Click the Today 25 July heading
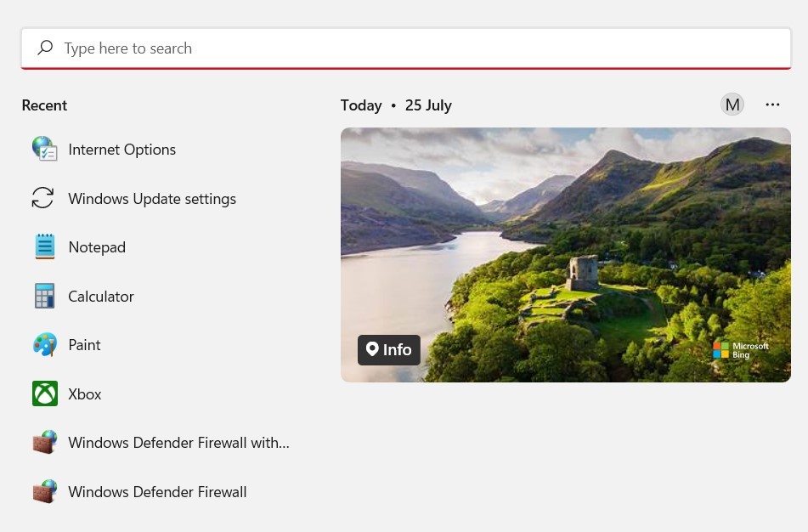 pos(396,105)
